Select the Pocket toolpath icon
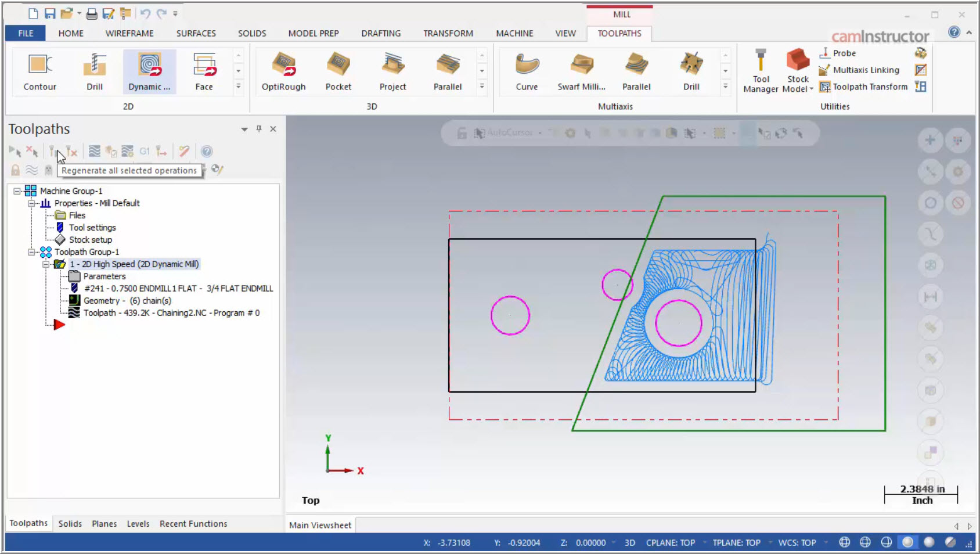 point(338,71)
